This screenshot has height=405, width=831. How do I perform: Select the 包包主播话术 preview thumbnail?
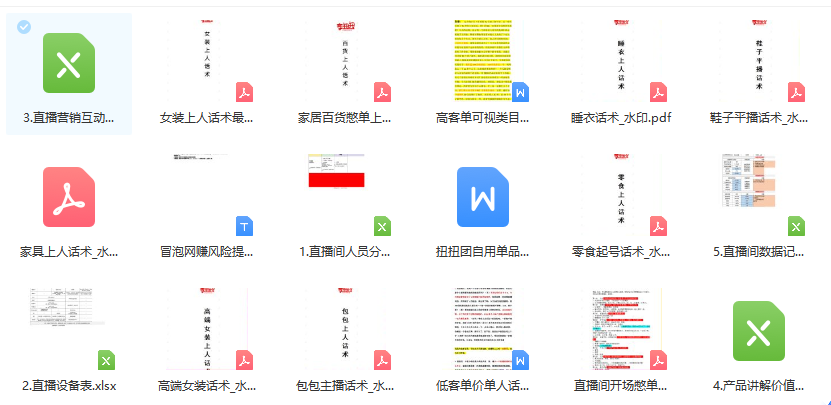[346, 329]
